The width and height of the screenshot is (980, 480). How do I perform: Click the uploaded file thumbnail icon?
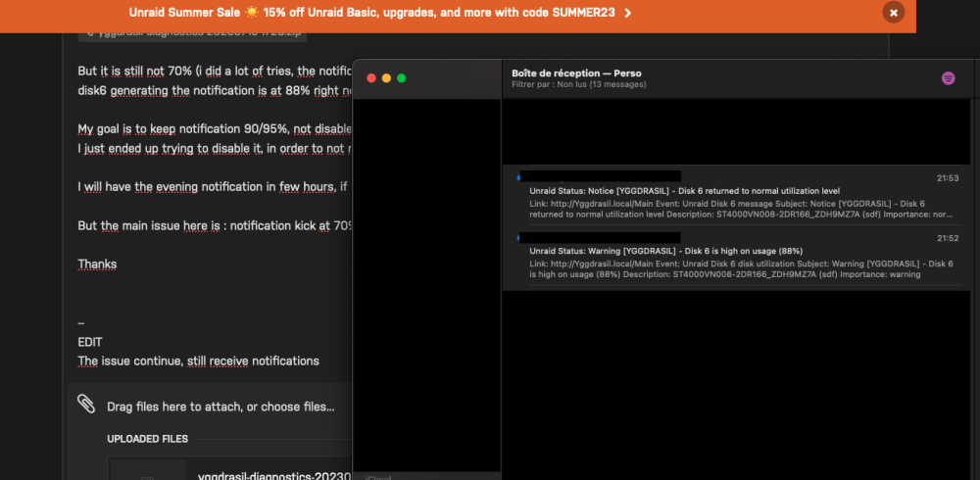coord(148,470)
